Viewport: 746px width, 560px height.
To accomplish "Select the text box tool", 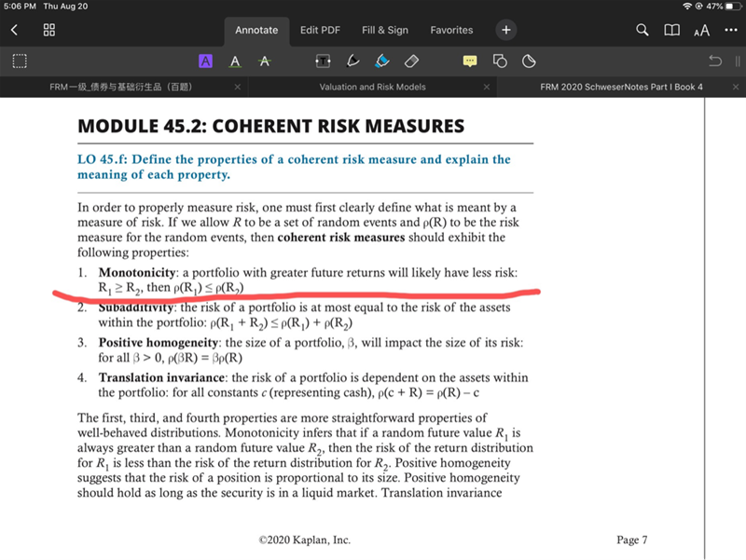I will (x=323, y=61).
